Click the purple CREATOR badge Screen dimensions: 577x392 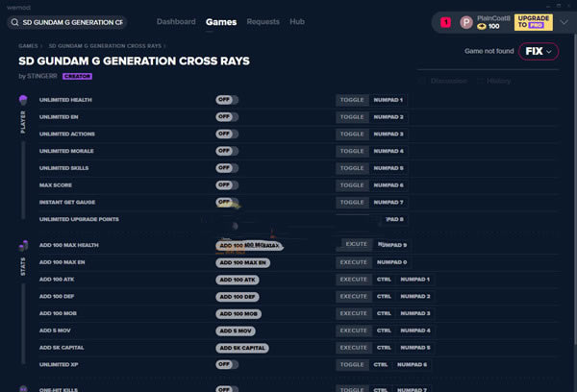[x=77, y=76]
